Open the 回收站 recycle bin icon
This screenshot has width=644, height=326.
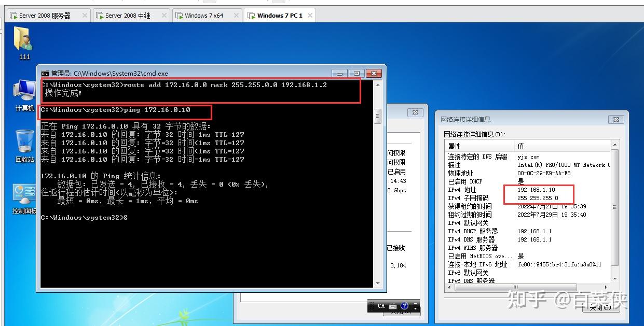[x=24, y=142]
